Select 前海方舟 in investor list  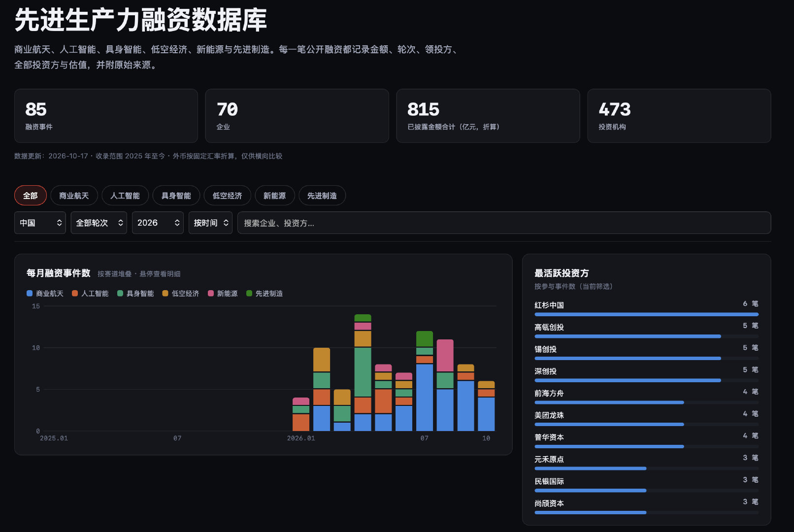point(646,397)
